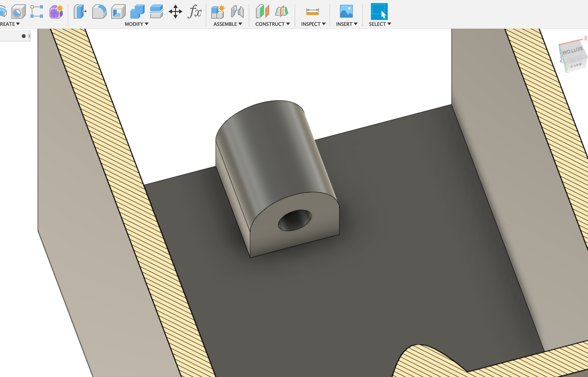Image resolution: width=588 pixels, height=377 pixels.
Task: Click the Measure ruler icon
Action: pos(313,11)
